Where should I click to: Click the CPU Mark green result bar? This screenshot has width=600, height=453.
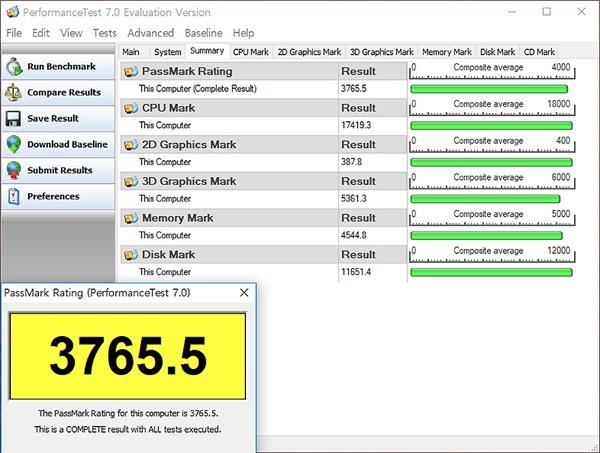[491, 125]
